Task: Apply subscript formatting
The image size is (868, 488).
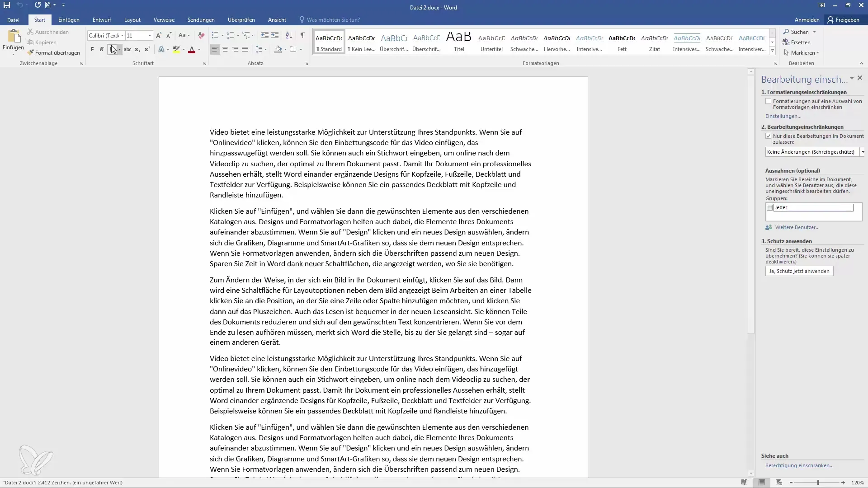Action: pyautogui.click(x=137, y=49)
